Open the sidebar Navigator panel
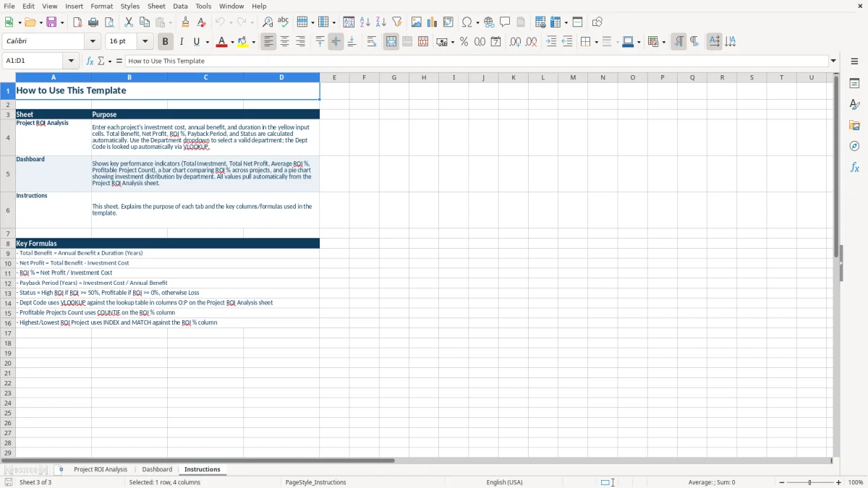The image size is (868, 488). (x=854, y=146)
